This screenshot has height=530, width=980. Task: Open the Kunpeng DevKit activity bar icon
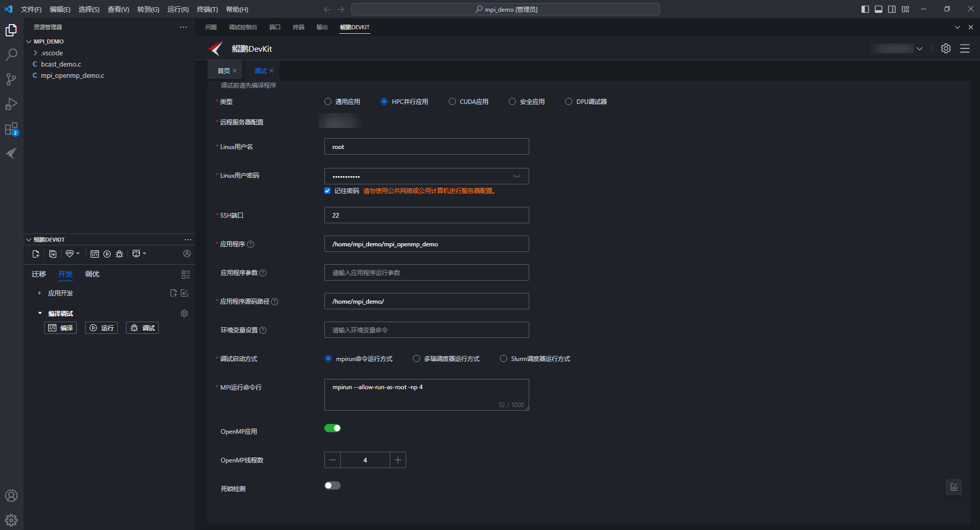click(11, 153)
